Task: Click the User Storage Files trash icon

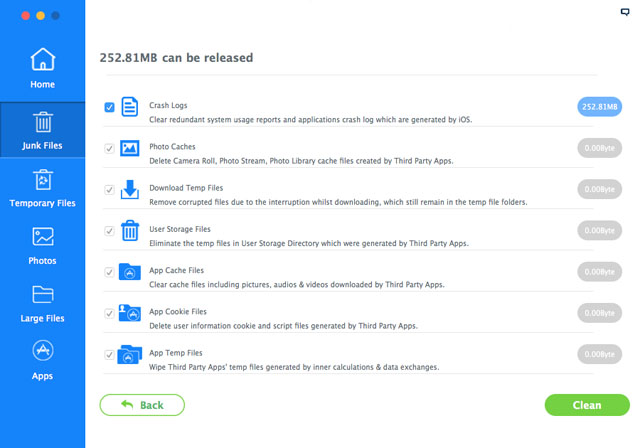Action: point(130,231)
